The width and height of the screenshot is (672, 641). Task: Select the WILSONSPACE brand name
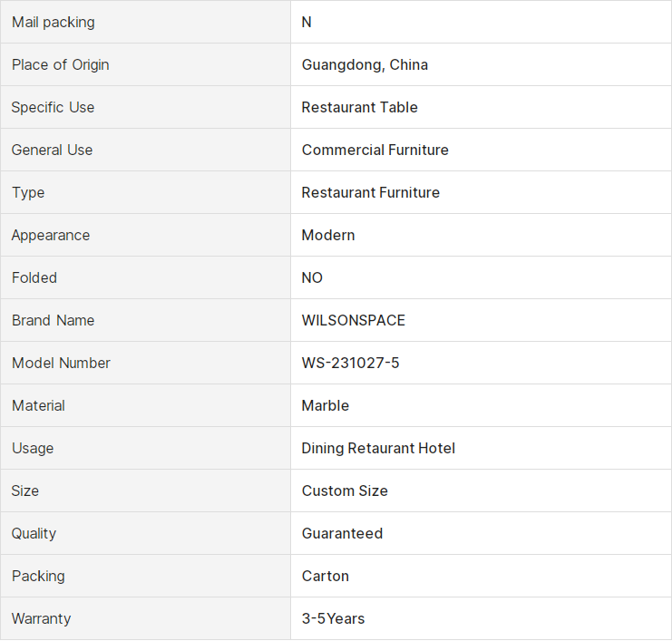tap(354, 321)
